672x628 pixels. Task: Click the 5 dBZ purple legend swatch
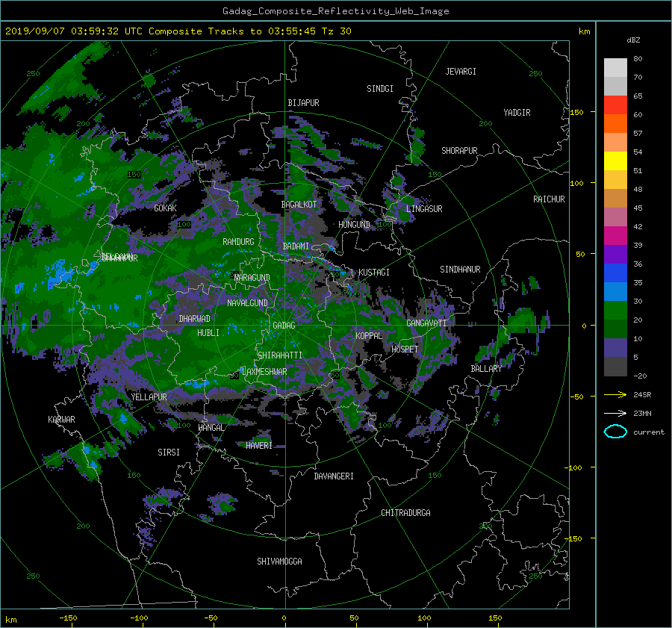click(615, 347)
